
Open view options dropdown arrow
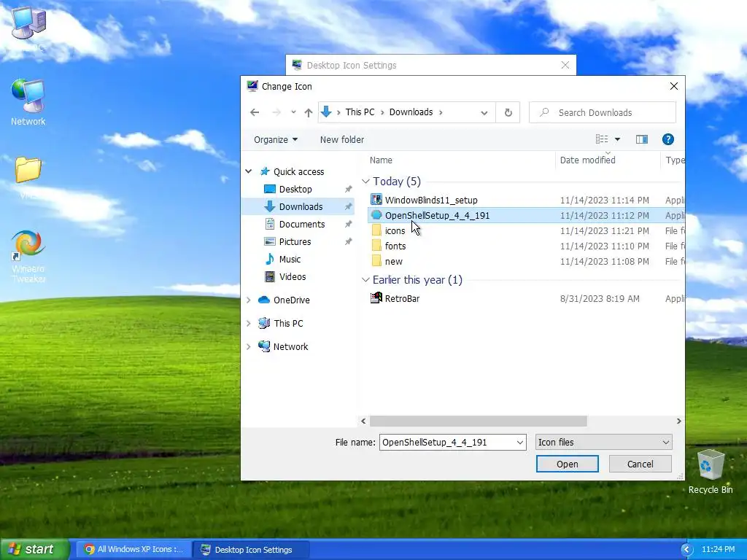[617, 139]
